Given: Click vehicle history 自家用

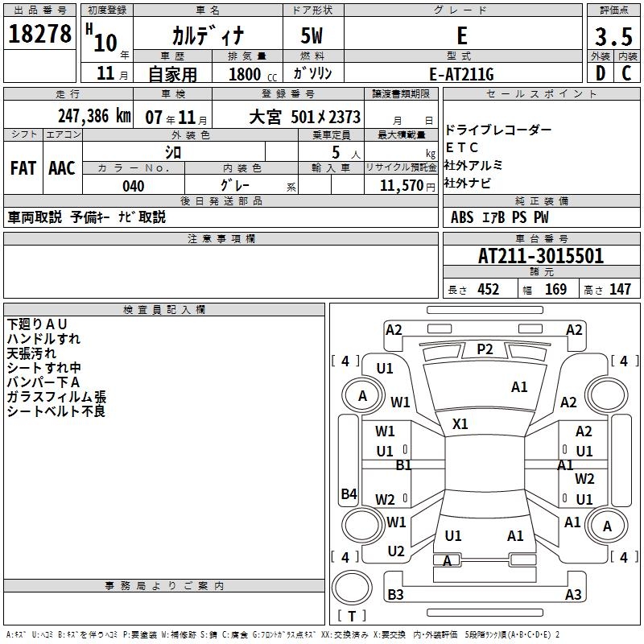Looking at the screenshot, I should [172, 74].
